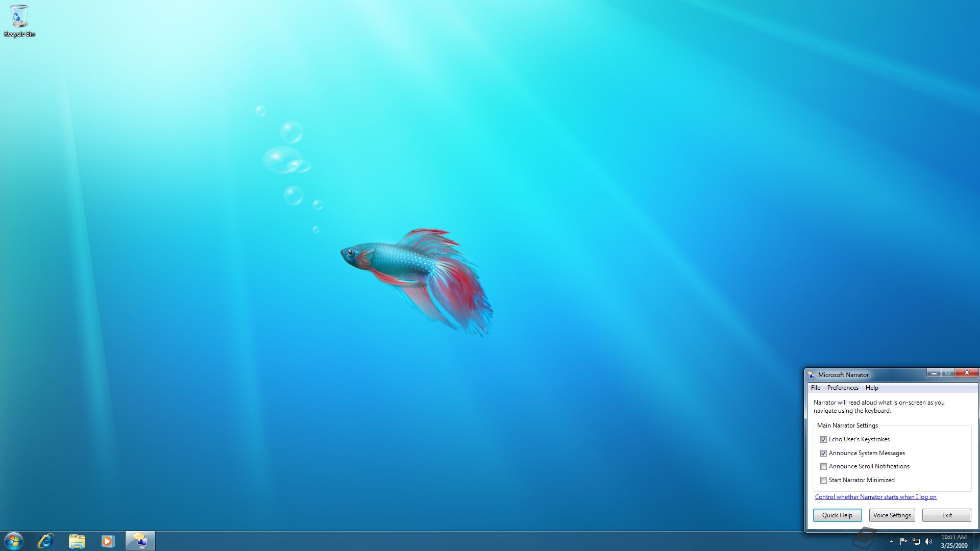Click 'Narrator will read aloud' description text
The image size is (980, 551).
point(879,407)
